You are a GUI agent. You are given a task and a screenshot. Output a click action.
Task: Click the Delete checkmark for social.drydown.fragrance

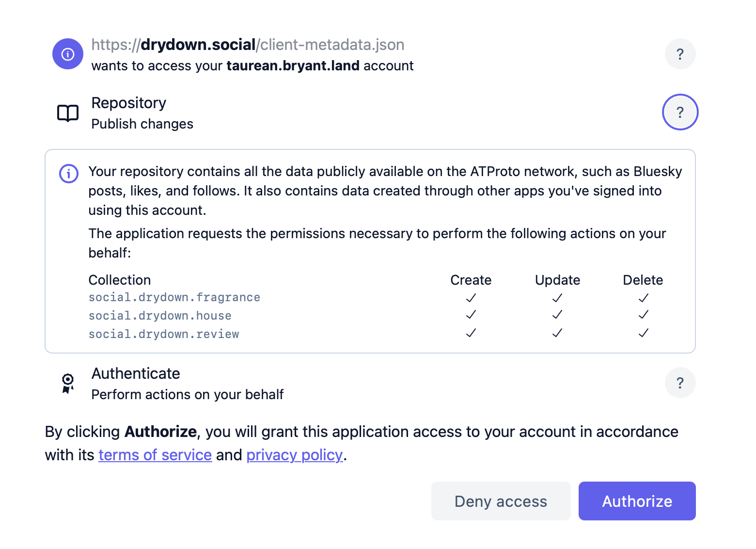click(643, 298)
